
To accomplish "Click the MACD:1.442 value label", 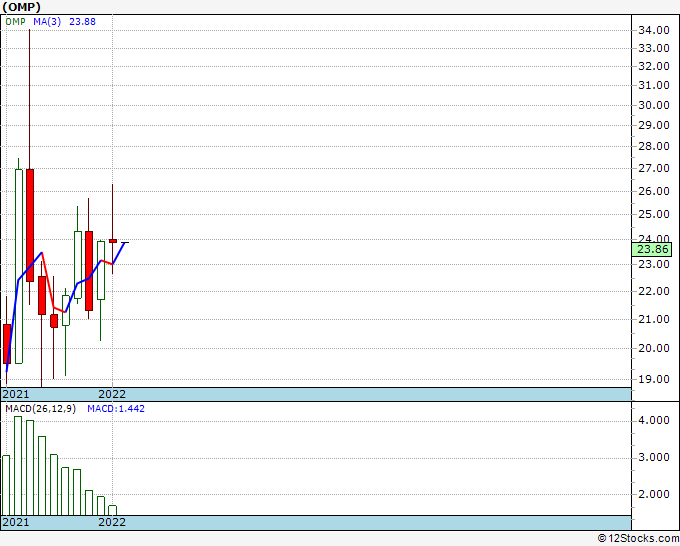I will [116, 409].
